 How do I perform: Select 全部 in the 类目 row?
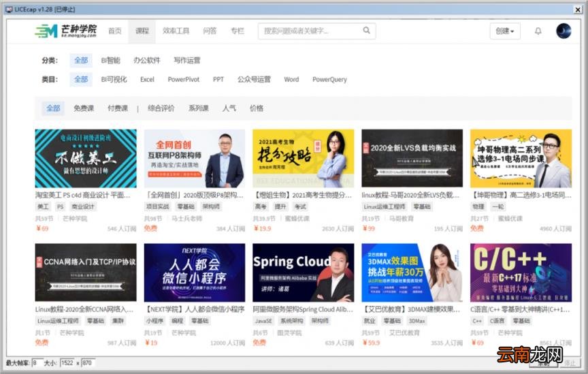tap(81, 79)
